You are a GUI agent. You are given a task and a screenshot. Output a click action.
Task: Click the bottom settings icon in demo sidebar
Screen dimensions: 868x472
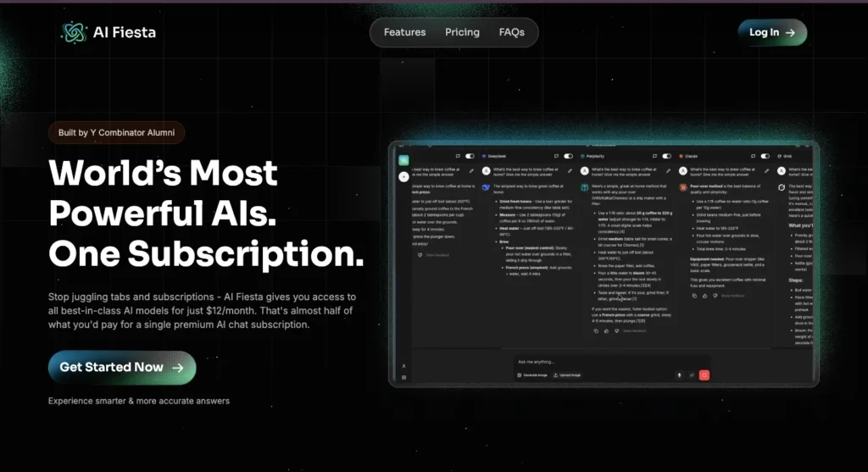(x=403, y=377)
